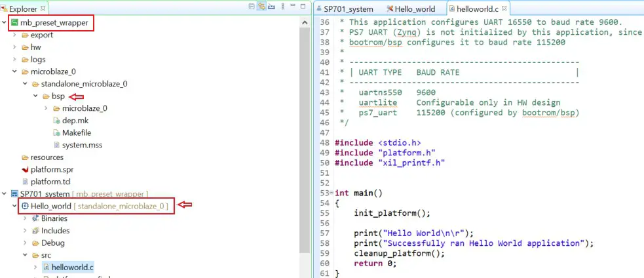Click the bsp folder icon

coord(46,96)
